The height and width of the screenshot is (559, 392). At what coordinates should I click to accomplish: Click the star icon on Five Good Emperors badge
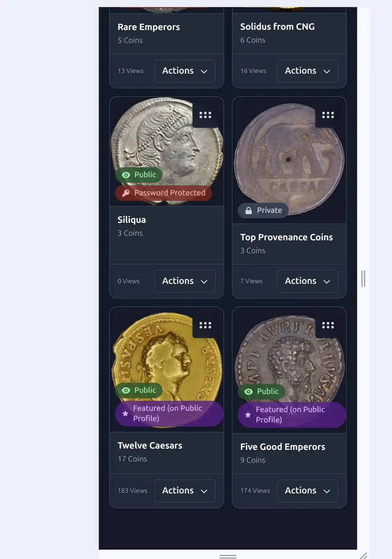click(248, 415)
